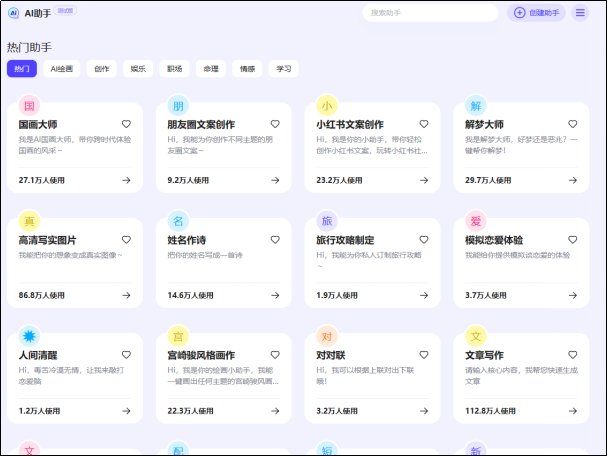The width and height of the screenshot is (607, 456).
Task: Open 高清写实图片 with its arrow icon
Action: click(126, 295)
